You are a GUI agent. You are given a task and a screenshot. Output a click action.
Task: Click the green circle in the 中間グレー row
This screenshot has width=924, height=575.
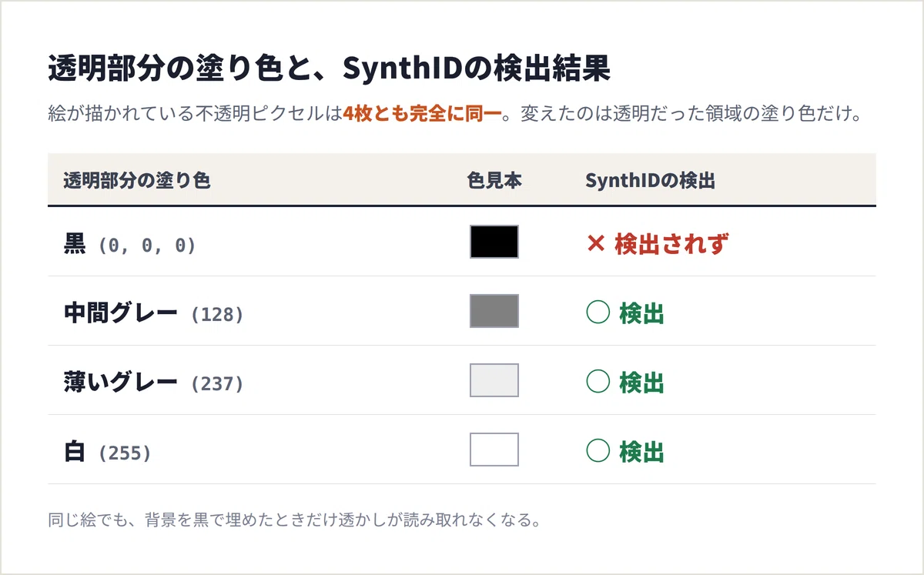point(598,313)
